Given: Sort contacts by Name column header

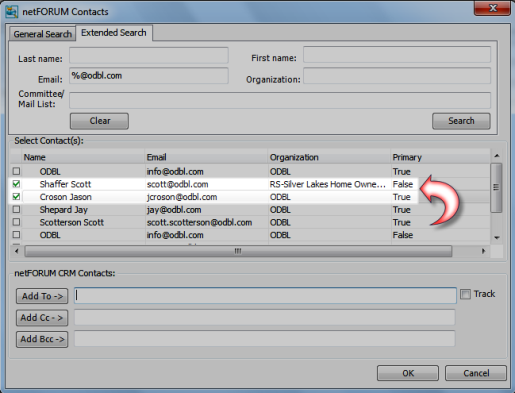Looking at the screenshot, I should pos(83,157).
